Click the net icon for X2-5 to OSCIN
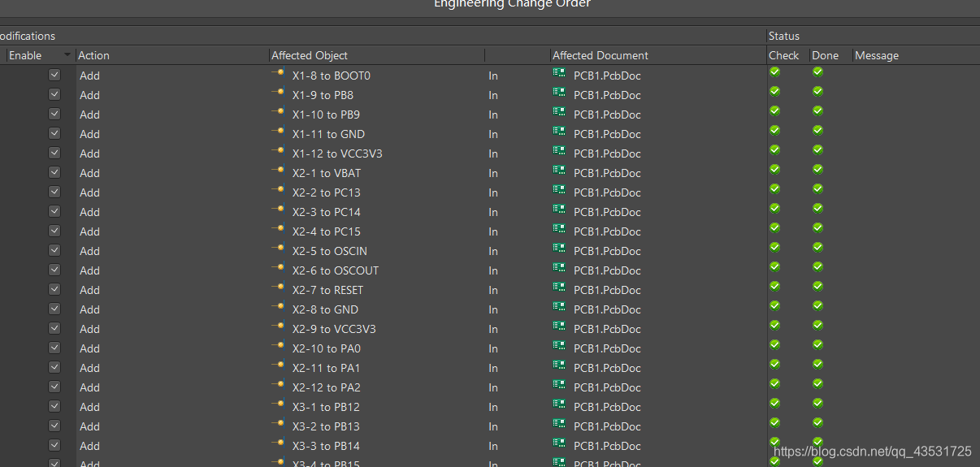Viewport: 980px width, 467px height. click(x=278, y=249)
